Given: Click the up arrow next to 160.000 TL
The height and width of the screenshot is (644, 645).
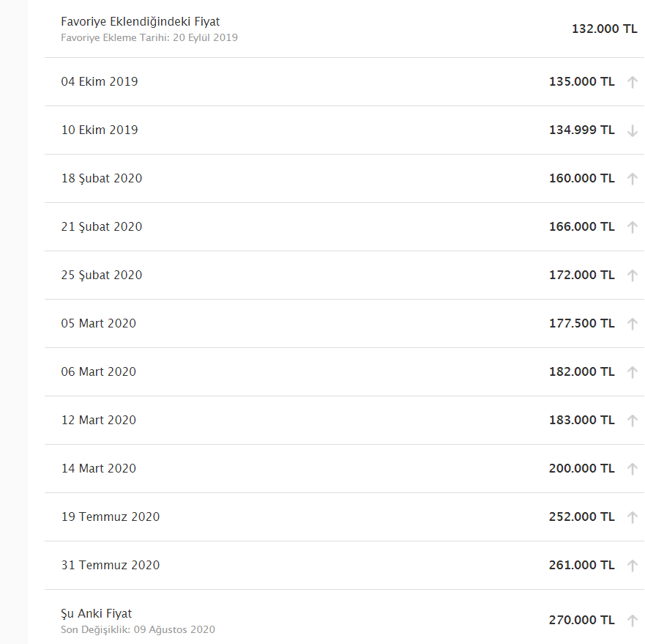Looking at the screenshot, I should (633, 179).
